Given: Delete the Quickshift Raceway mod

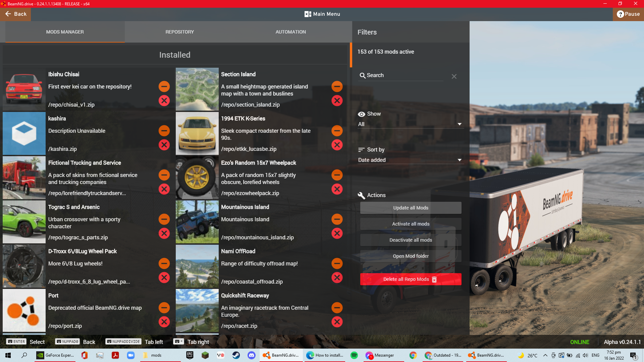Looking at the screenshot, I should (337, 322).
